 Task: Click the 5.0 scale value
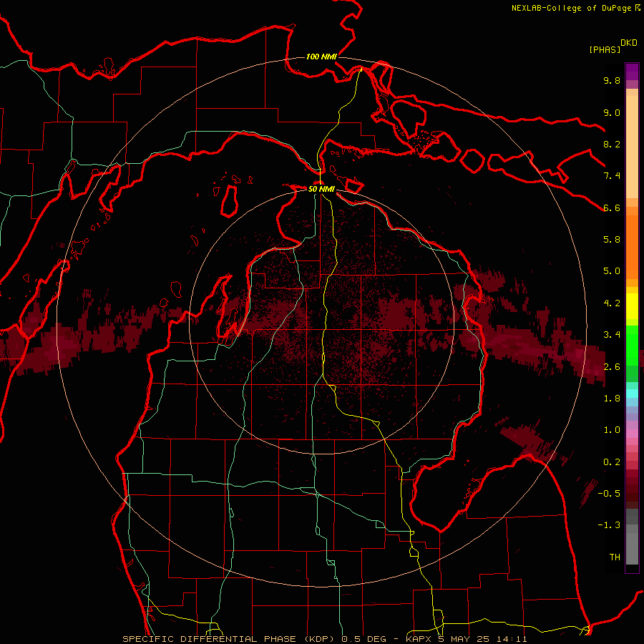tap(612, 271)
